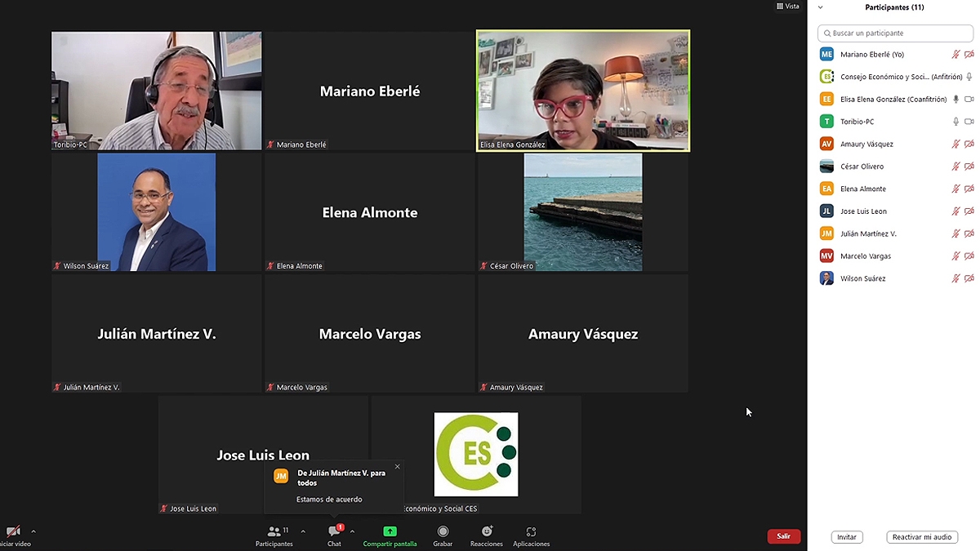Click the MV avatar for Marcelo Vargas
980x551 pixels.
[x=826, y=256]
